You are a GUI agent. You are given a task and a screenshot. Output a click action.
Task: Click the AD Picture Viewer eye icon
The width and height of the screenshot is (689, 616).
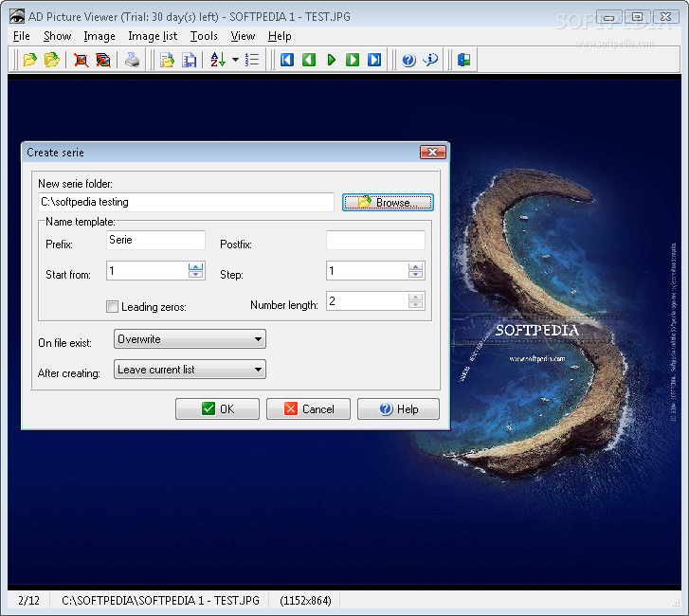[x=17, y=16]
